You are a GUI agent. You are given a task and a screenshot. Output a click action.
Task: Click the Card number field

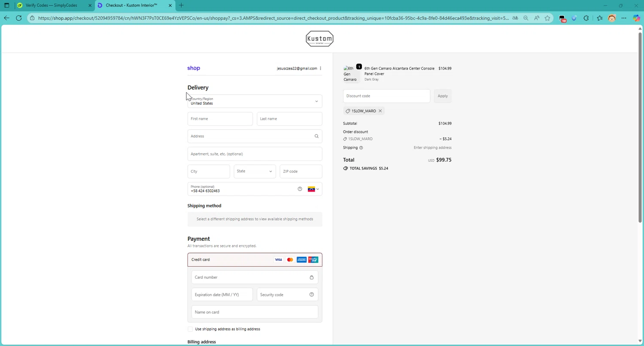255,277
